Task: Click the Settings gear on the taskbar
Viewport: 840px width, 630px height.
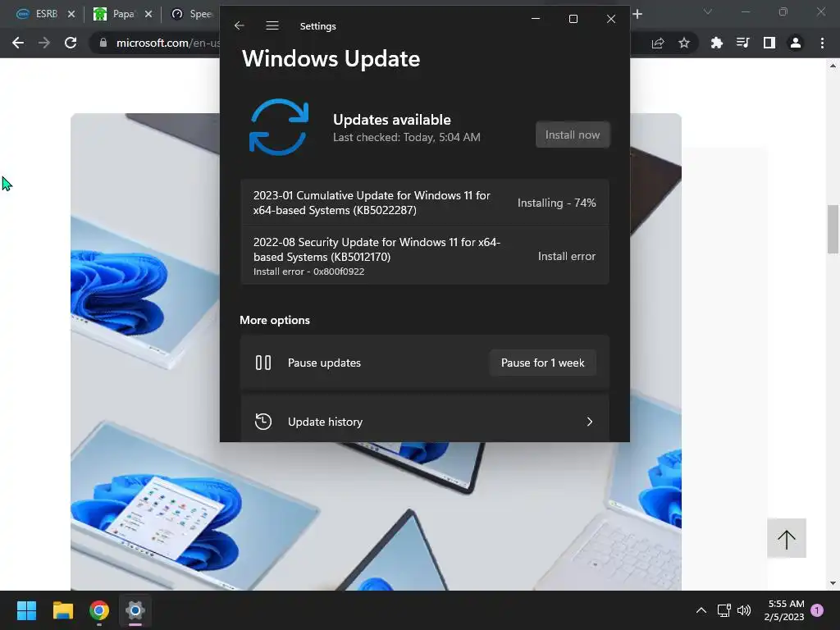Action: point(135,610)
